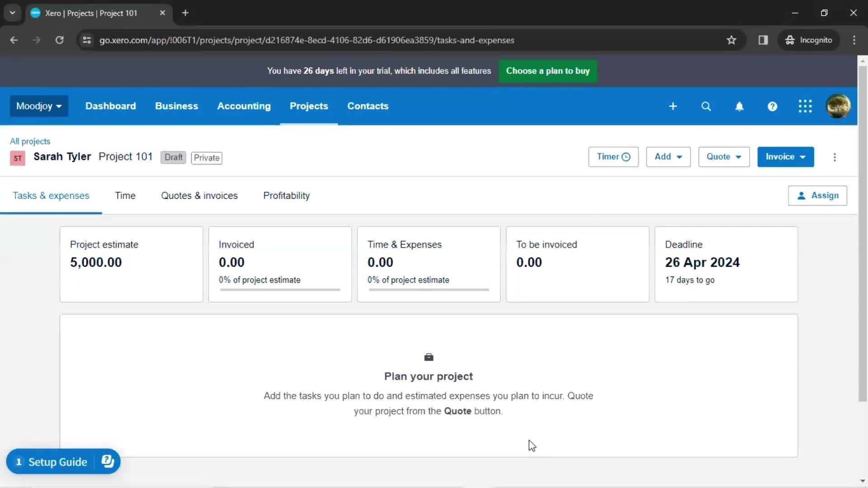This screenshot has width=868, height=488.
Task: Open the help question mark
Action: pyautogui.click(x=772, y=106)
